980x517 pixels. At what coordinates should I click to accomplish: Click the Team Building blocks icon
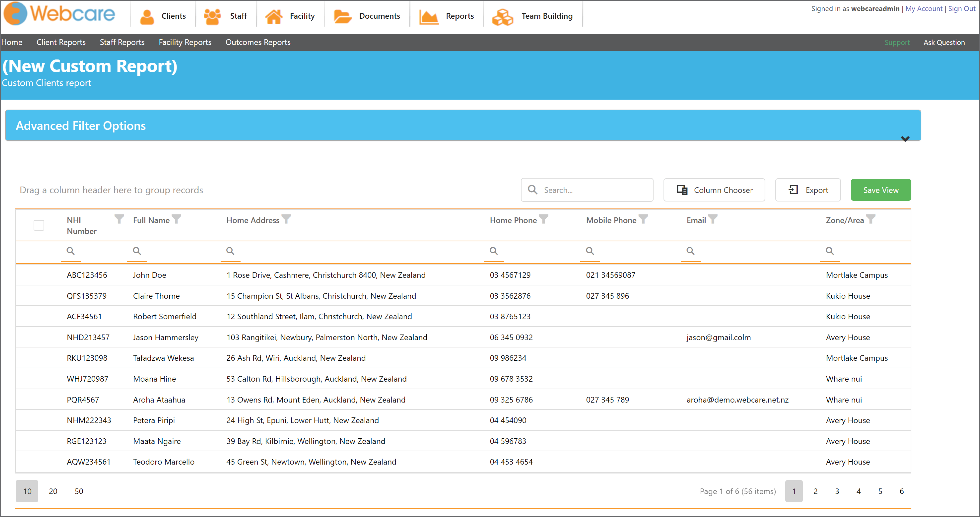[x=502, y=17]
